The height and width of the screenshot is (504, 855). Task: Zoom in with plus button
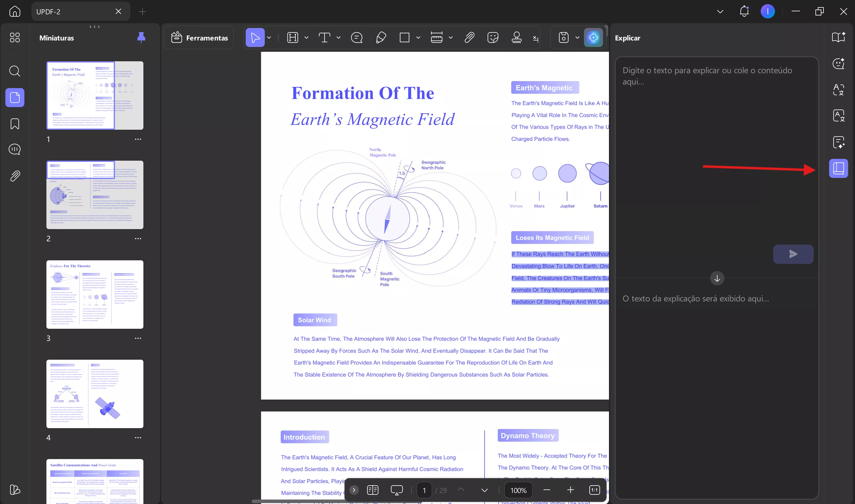(x=571, y=490)
